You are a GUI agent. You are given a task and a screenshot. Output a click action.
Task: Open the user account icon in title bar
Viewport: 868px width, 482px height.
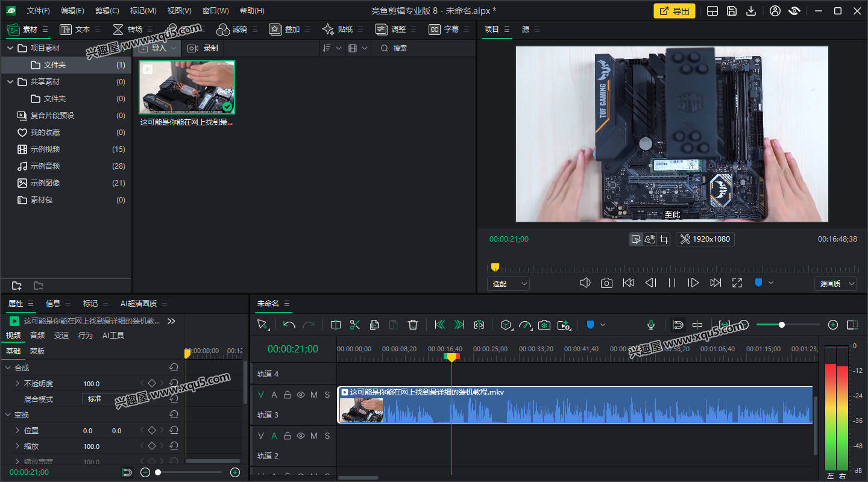pyautogui.click(x=776, y=11)
